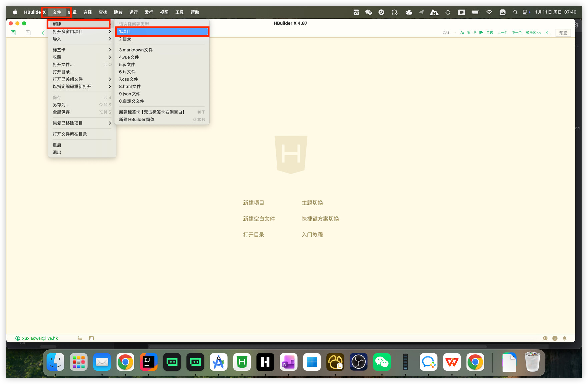Screen dimensions: 588x384
Task: Click the download arrow icon in status bar
Action: [x=555, y=338]
